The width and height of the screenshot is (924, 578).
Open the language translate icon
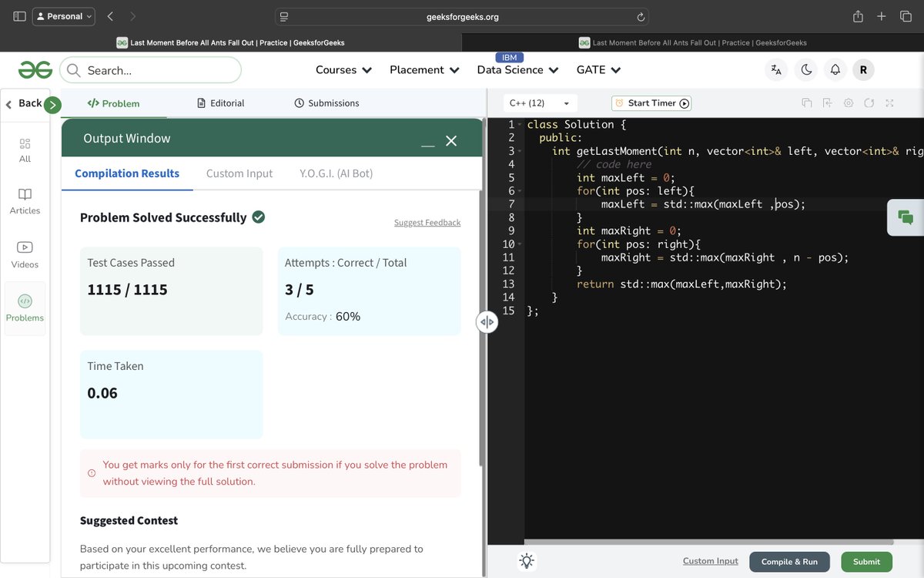pos(776,70)
